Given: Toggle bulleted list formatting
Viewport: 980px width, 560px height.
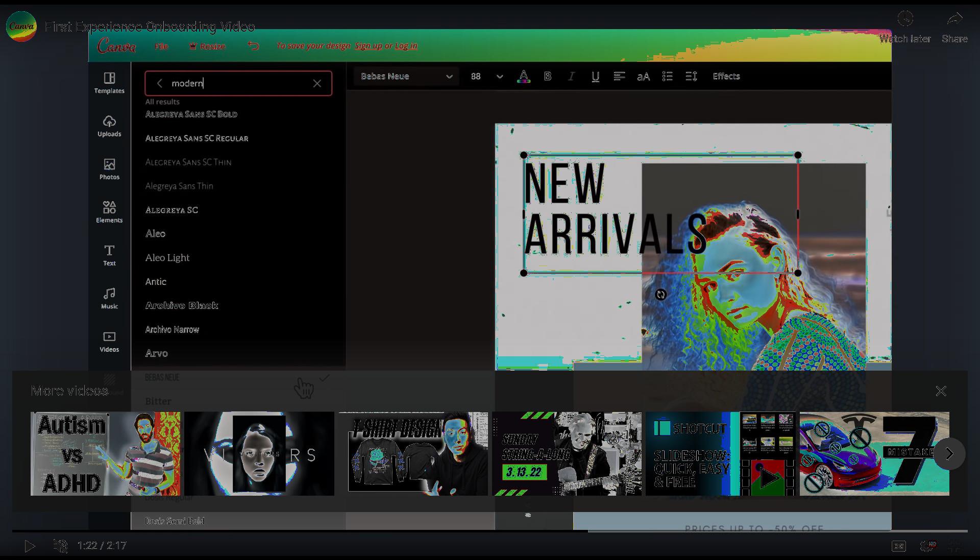Looking at the screenshot, I should (x=667, y=76).
